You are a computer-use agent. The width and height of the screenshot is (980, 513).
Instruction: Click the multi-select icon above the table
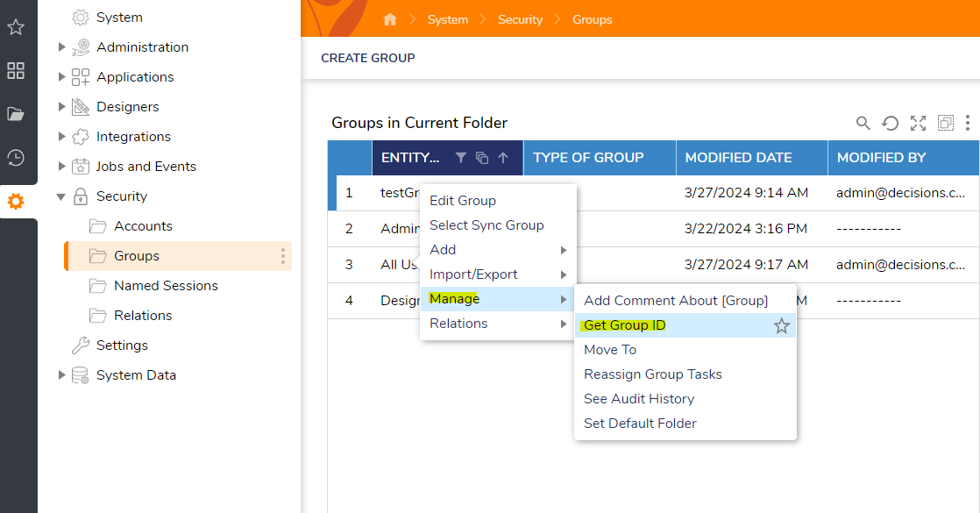[x=946, y=123]
